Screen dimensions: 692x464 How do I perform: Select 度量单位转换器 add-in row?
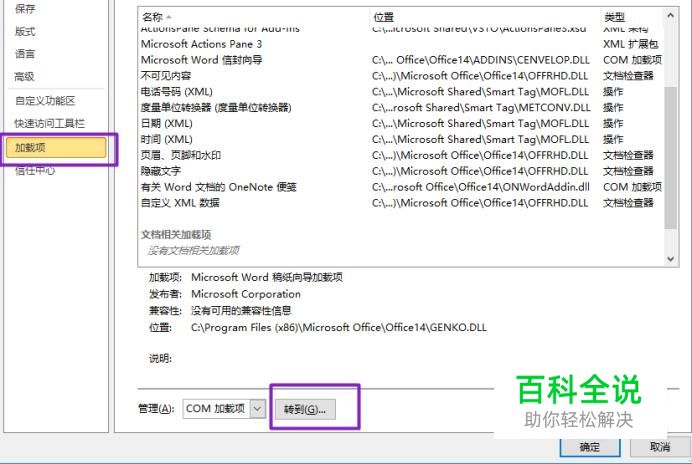tap(400, 108)
